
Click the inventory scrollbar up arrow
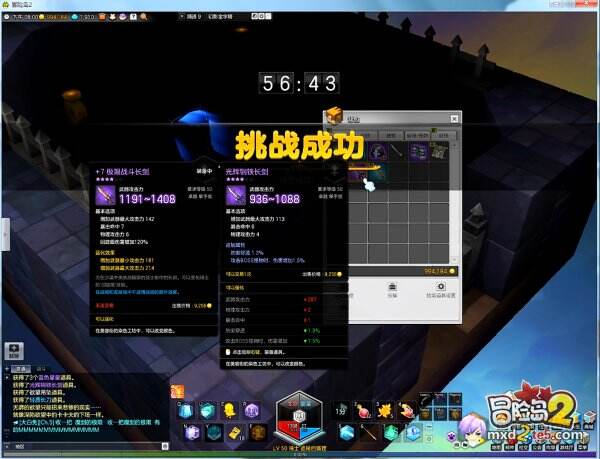[x=454, y=146]
